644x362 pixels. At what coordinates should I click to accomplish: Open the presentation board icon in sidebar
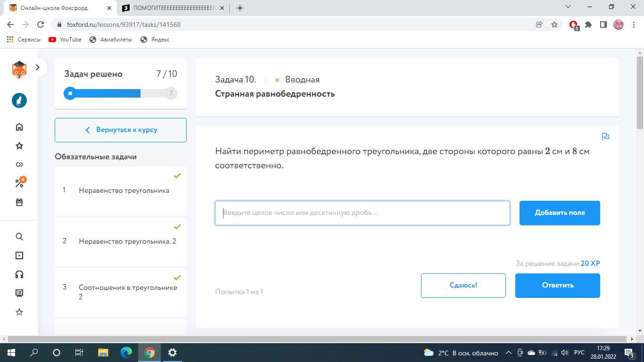point(19,293)
